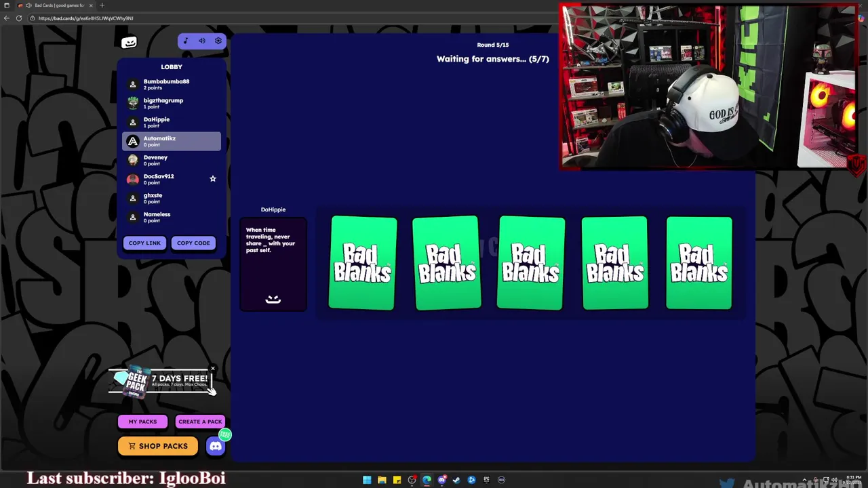Close the Geek Pack promo banner
This screenshot has height=488, width=868.
coord(212,369)
